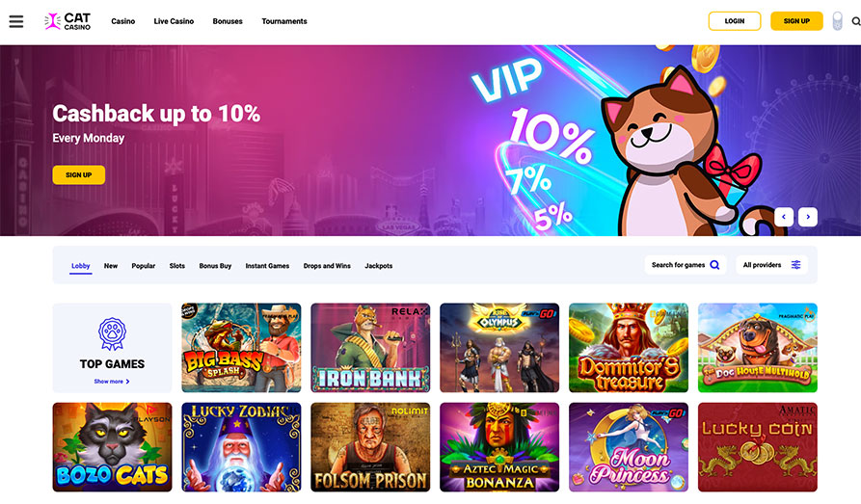The width and height of the screenshot is (861, 504).
Task: Go to next banner slide arrow
Action: pos(808,217)
